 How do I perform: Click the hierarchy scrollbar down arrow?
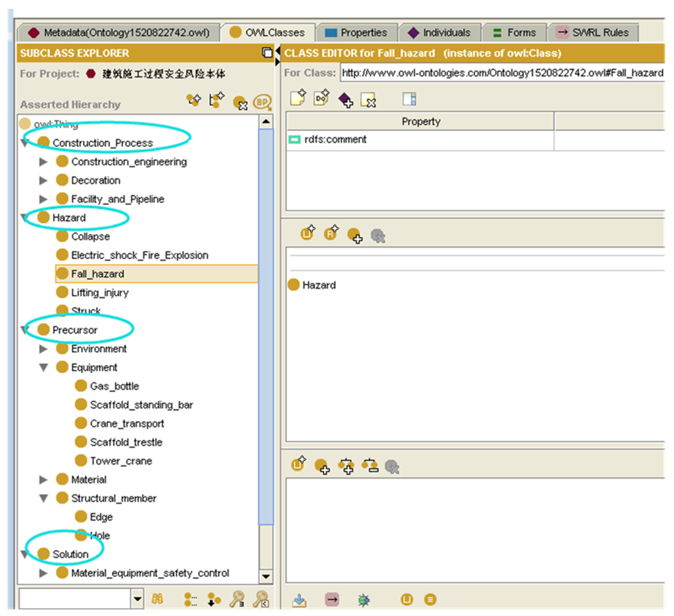tap(266, 577)
